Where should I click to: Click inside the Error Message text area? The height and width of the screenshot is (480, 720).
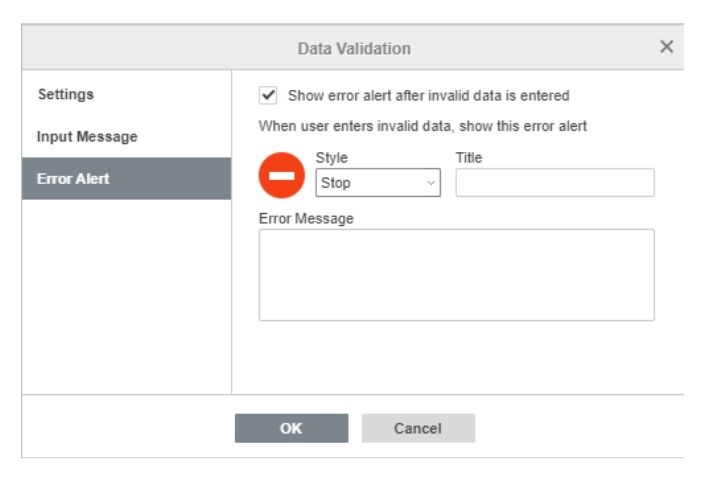click(x=456, y=275)
